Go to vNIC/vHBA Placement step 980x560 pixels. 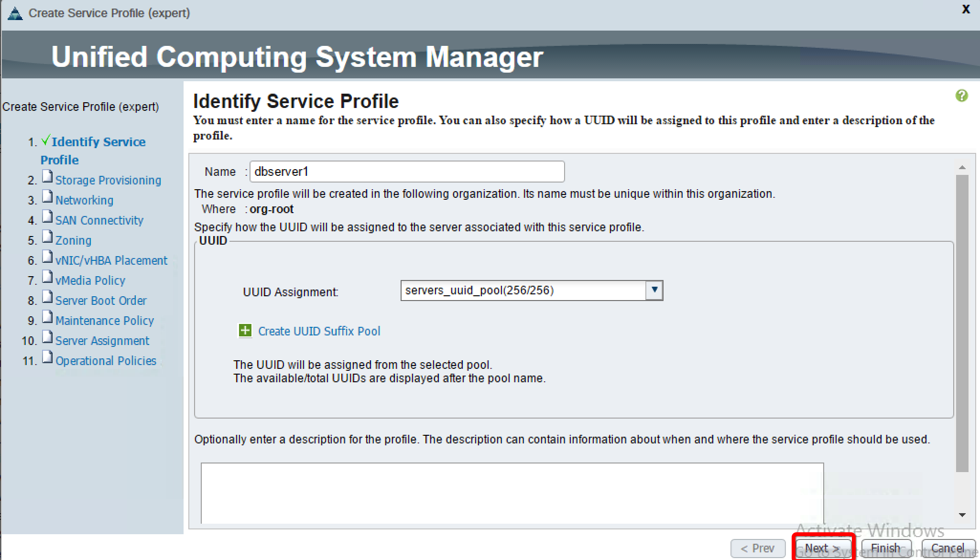point(111,260)
